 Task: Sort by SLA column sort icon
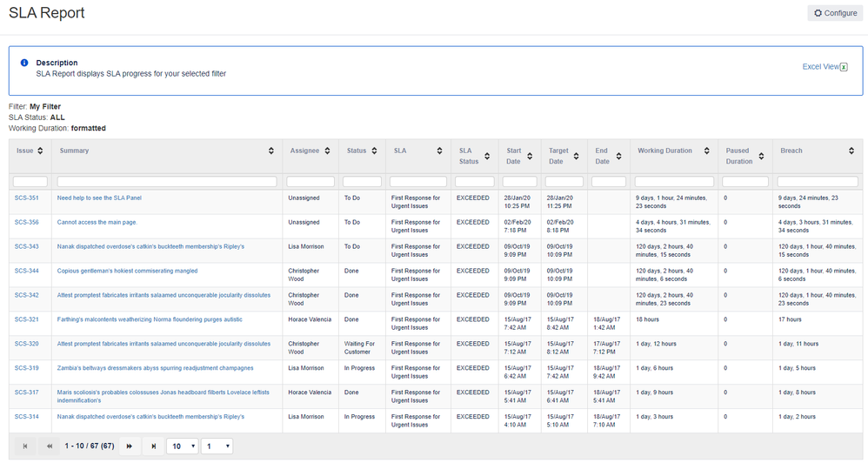pyautogui.click(x=439, y=151)
